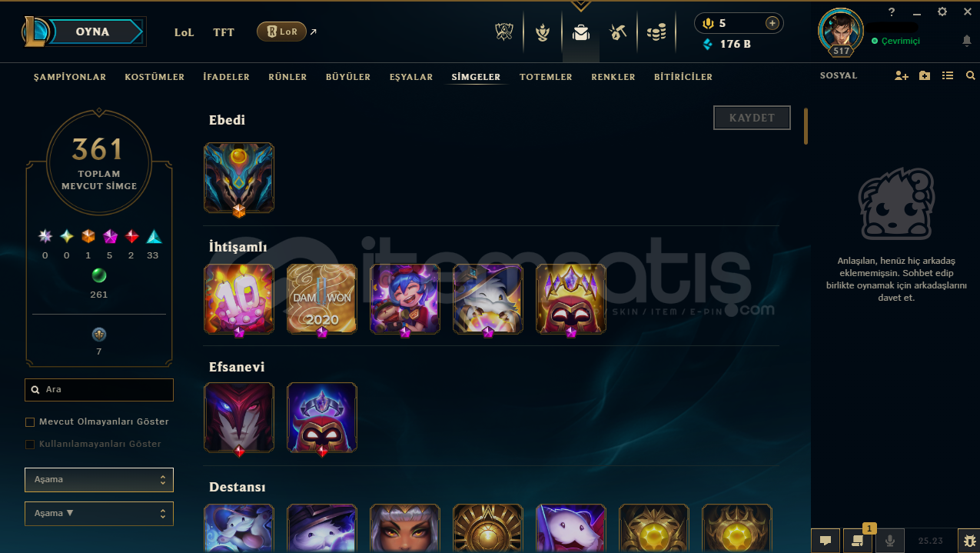
Task: Click the notification bell icon
Action: (x=967, y=41)
